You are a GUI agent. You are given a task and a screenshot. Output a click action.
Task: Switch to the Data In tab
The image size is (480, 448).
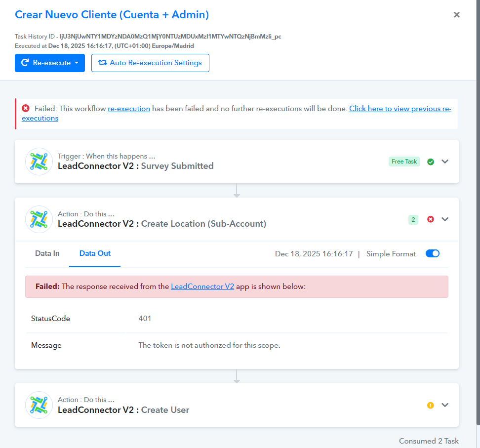tap(47, 253)
